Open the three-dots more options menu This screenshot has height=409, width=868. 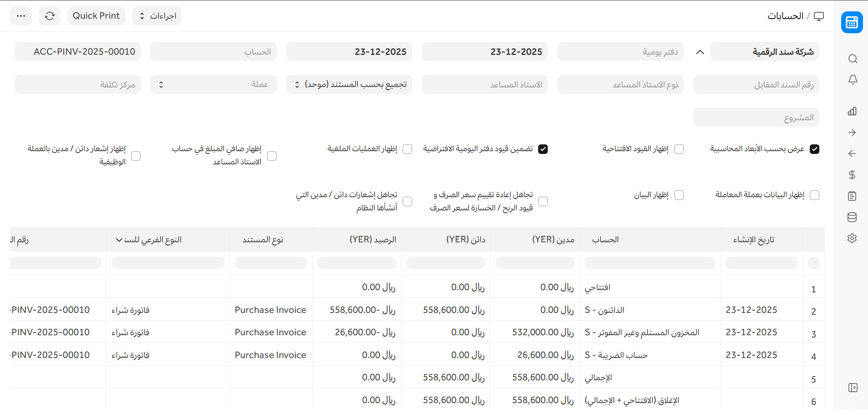pos(21,16)
